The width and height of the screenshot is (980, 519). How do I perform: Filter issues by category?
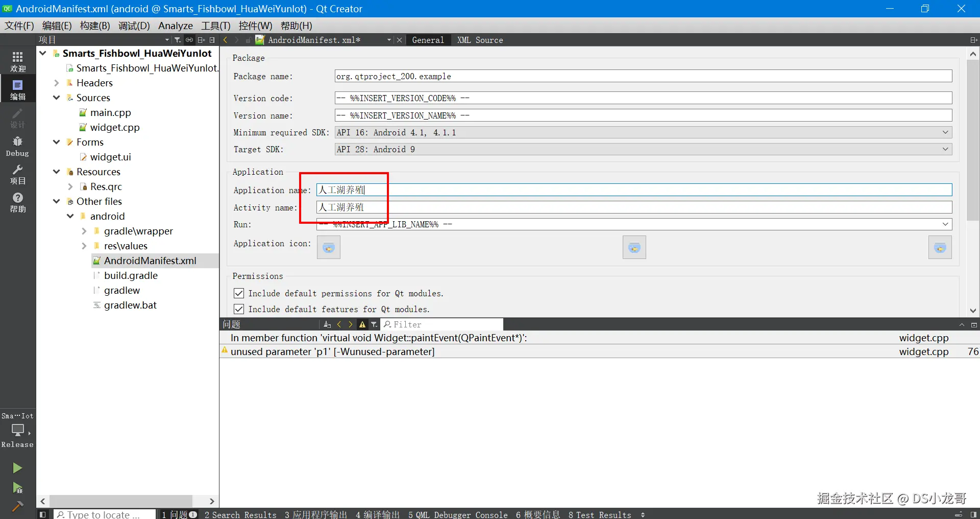[x=374, y=324]
